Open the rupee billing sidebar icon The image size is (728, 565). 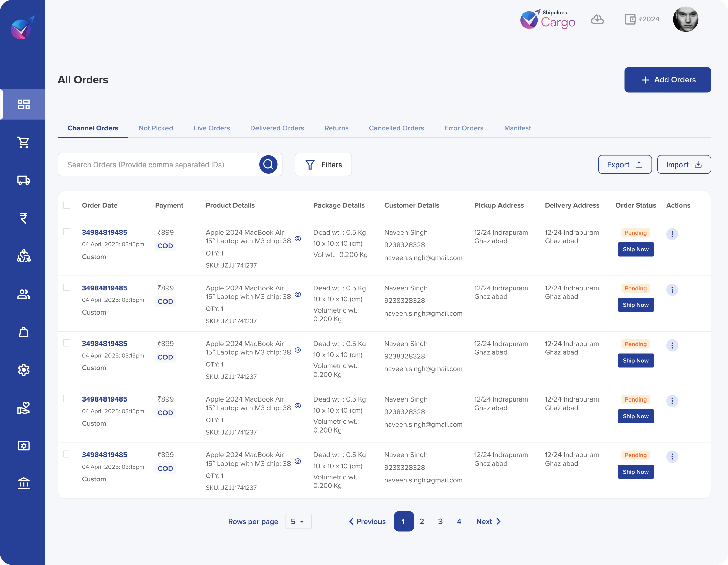click(x=23, y=218)
